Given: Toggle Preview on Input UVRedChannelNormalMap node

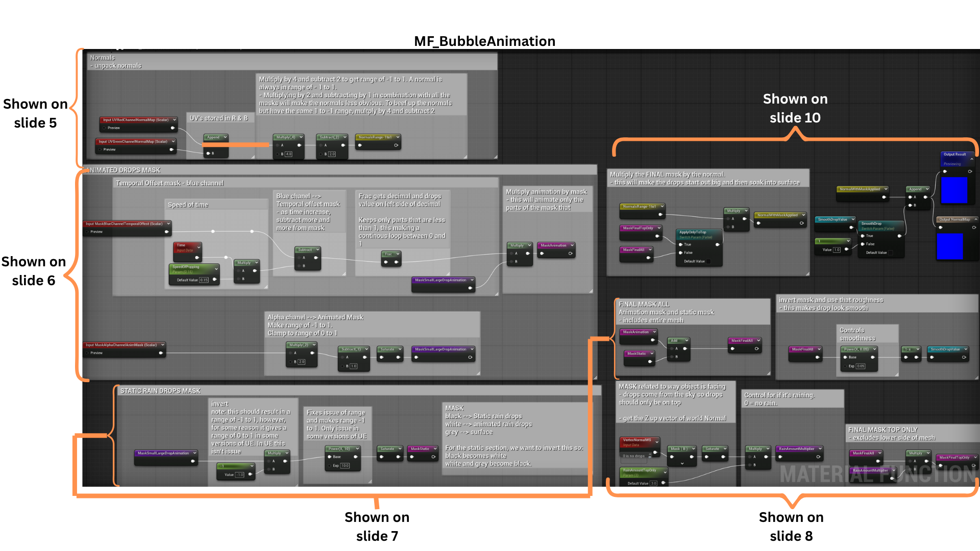Looking at the screenshot, I should pos(105,128).
